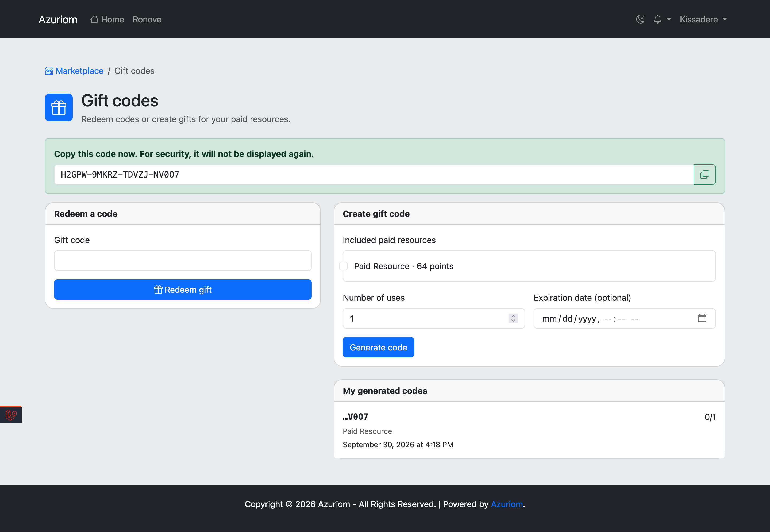Open the Ronove navigation item
Screen dimensions: 770x532
coord(147,19)
